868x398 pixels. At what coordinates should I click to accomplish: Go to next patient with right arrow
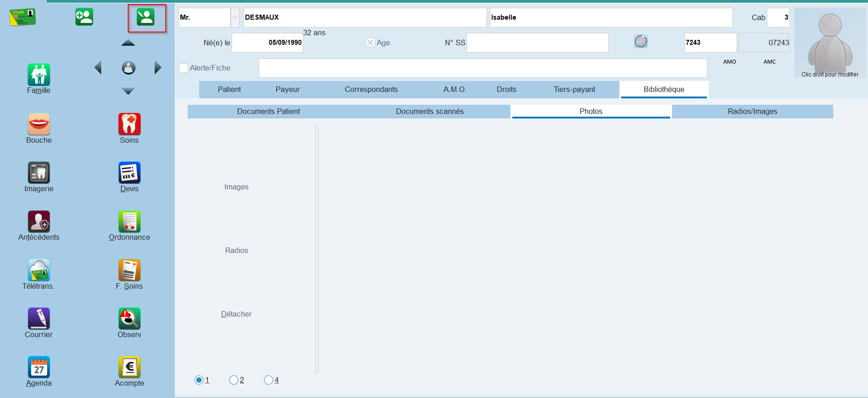pyautogui.click(x=158, y=68)
